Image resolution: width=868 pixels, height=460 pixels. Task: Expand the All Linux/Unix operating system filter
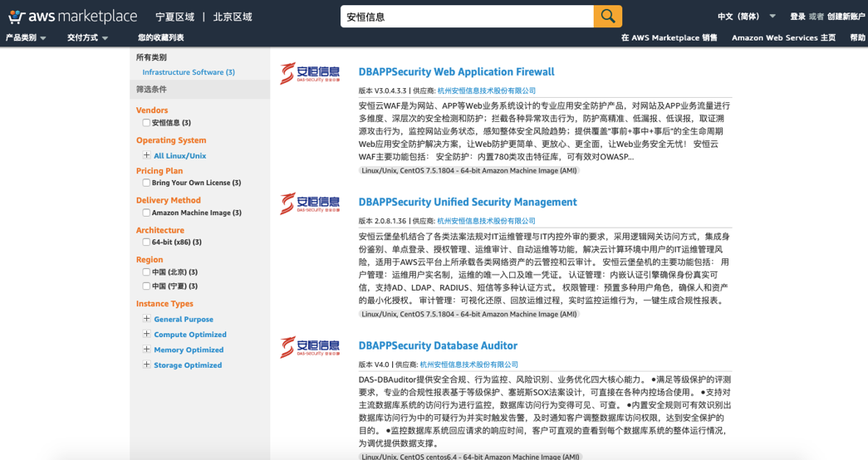(147, 155)
